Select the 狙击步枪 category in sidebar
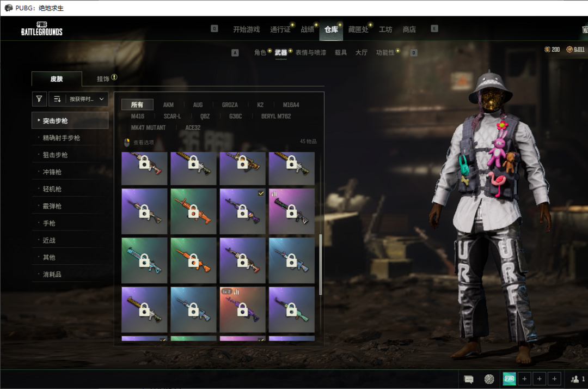This screenshot has height=389, width=588. (x=56, y=155)
